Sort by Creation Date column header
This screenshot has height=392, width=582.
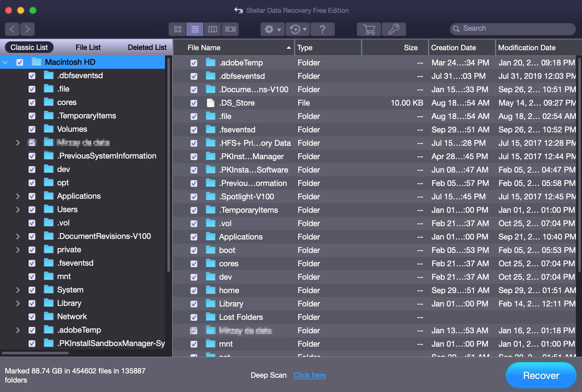[462, 47]
